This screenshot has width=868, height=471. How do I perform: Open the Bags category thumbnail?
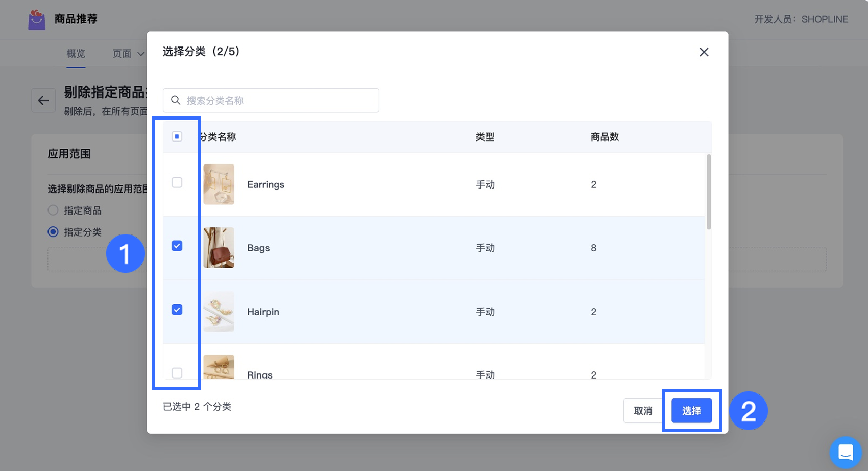pyautogui.click(x=219, y=248)
